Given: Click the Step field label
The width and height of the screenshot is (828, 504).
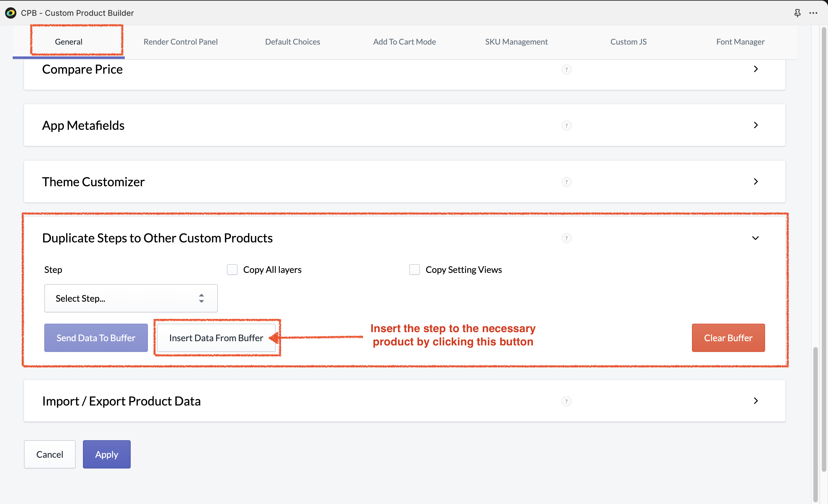Looking at the screenshot, I should coord(53,270).
